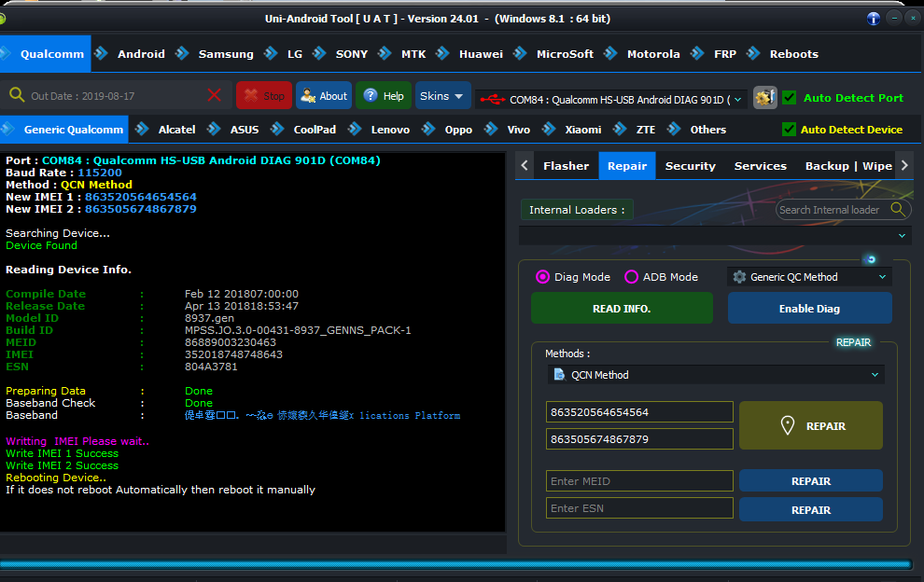
Task: Click the blue info icon in title bar
Action: 874,19
